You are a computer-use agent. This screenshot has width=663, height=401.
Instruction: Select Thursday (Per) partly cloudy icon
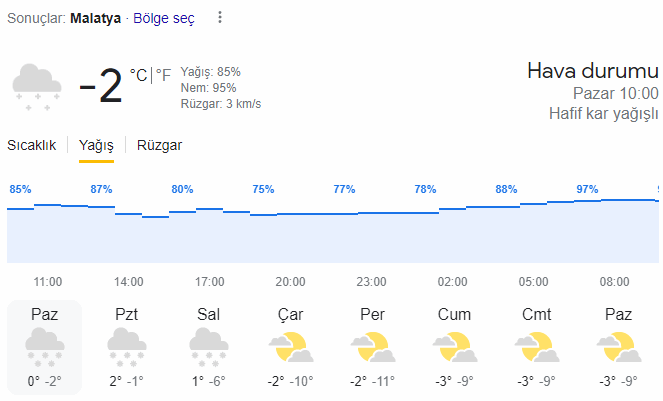373,347
